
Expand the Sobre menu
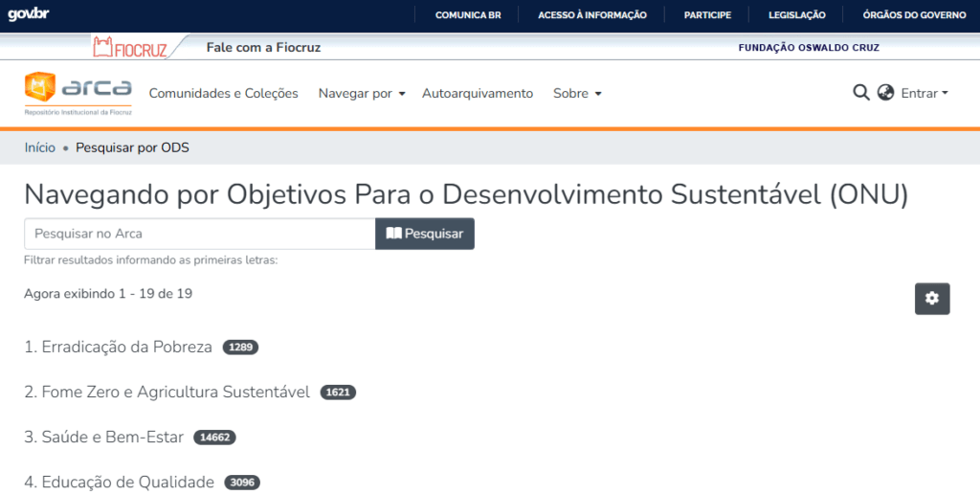click(577, 93)
